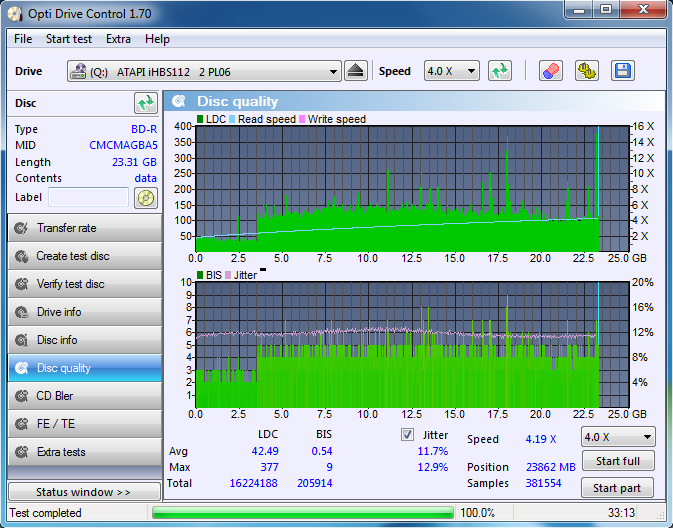Viewport: 673px width, 528px height.
Task: Click the LDC upper graph area
Action: tap(412, 188)
